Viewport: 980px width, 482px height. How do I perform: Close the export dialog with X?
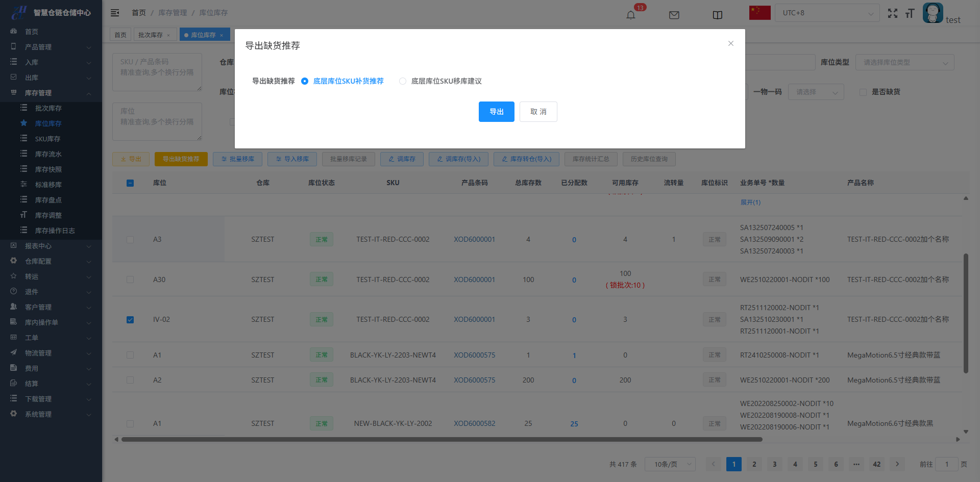730,43
